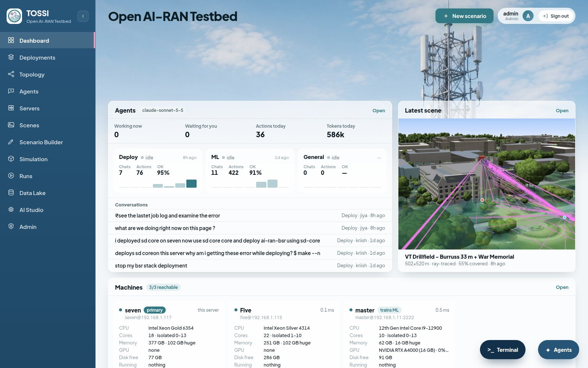The width and height of the screenshot is (588, 368).
Task: Open the Servers section
Action: (47, 108)
